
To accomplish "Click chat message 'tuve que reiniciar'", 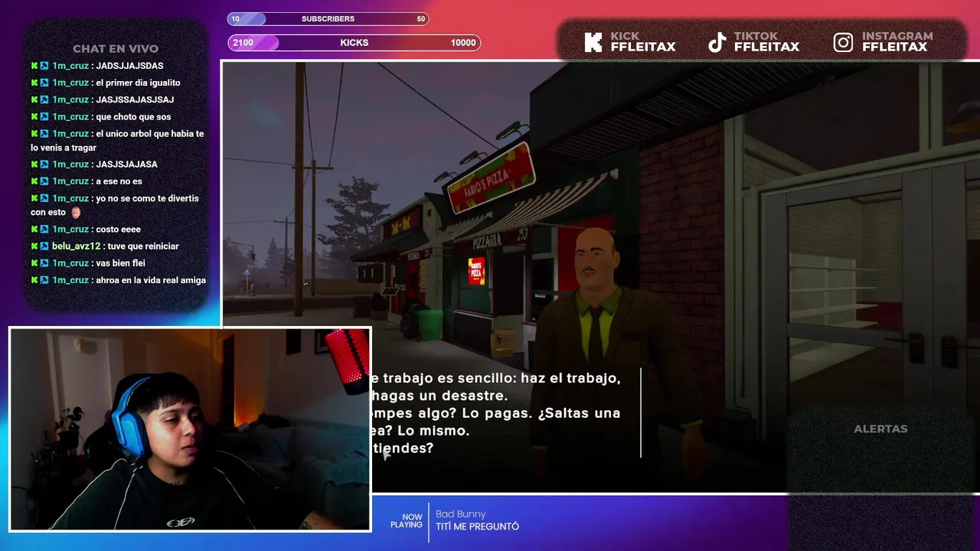I will tap(143, 246).
